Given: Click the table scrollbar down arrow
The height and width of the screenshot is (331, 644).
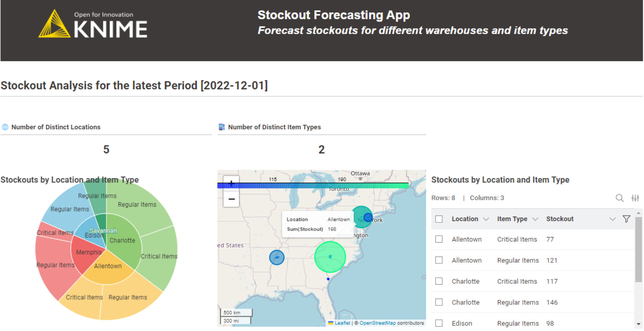Looking at the screenshot, I should tap(638, 324).
